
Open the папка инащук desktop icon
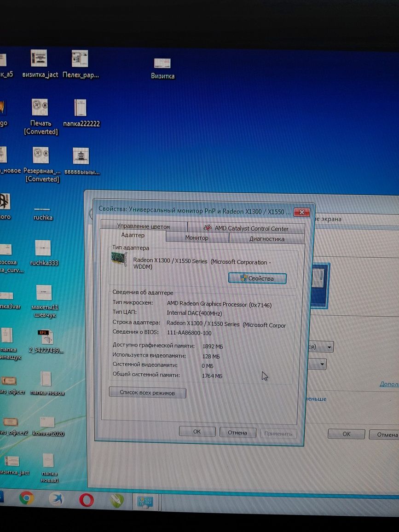coord(9,343)
